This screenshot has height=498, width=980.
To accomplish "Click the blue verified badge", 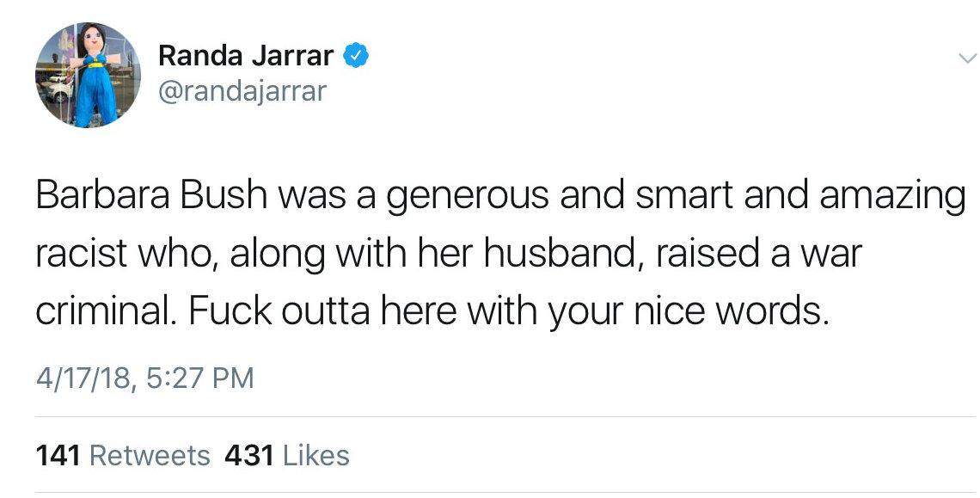I will [x=356, y=57].
